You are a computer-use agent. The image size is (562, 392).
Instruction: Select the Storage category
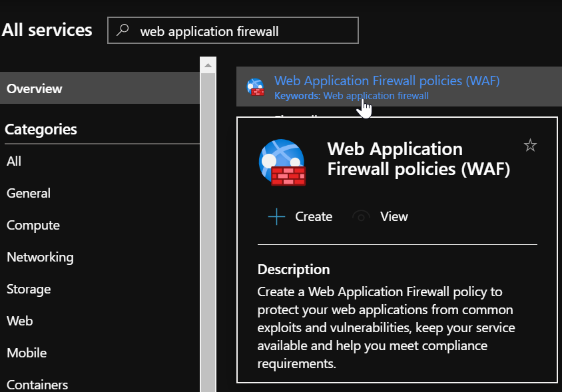(x=29, y=289)
